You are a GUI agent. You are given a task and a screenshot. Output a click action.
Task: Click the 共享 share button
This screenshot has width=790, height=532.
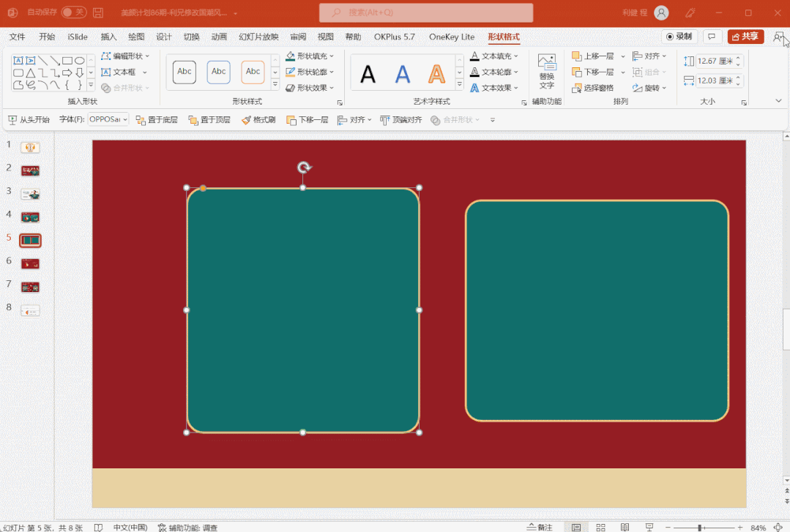click(x=745, y=37)
